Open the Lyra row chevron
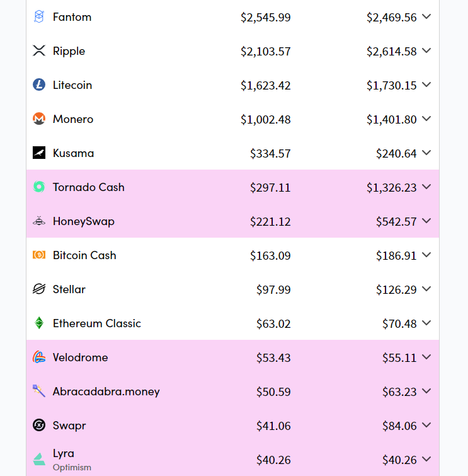468x476 pixels. click(x=426, y=459)
